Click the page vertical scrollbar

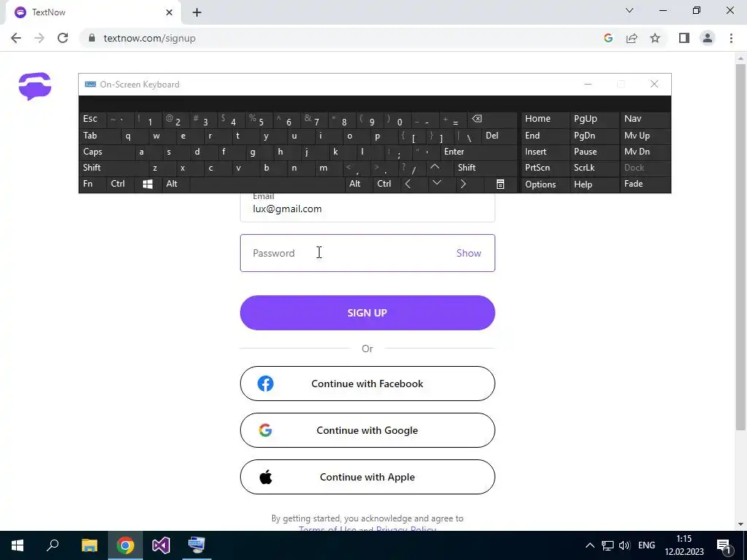pos(740,246)
